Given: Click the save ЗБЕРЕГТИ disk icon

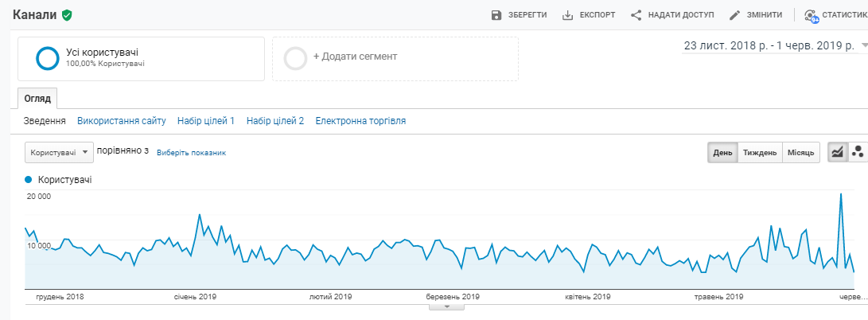Looking at the screenshot, I should pyautogui.click(x=497, y=15).
